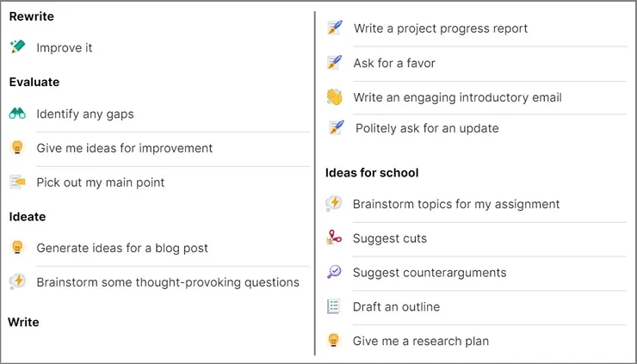
Task: Click the scissors icon beside Suggest cuts
Action: [x=335, y=238]
